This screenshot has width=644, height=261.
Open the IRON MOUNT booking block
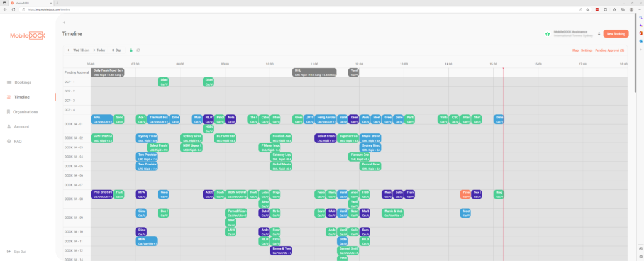coord(236,194)
